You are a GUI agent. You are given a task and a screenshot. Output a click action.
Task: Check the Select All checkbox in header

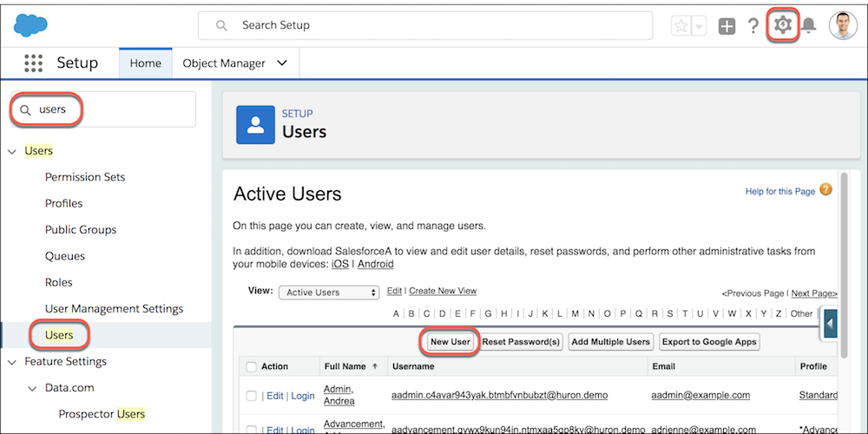pyautogui.click(x=252, y=366)
